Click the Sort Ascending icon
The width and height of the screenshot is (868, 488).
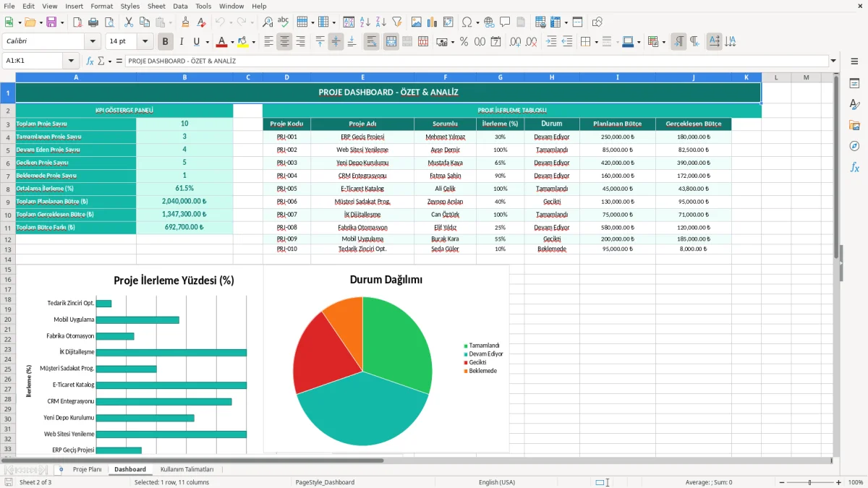click(365, 22)
